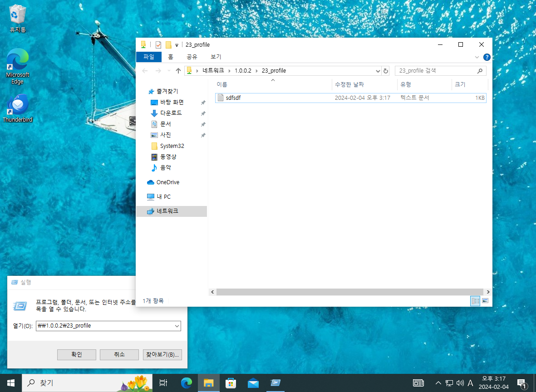Click the right arrow of horizontal scrollbar

[x=488, y=292]
